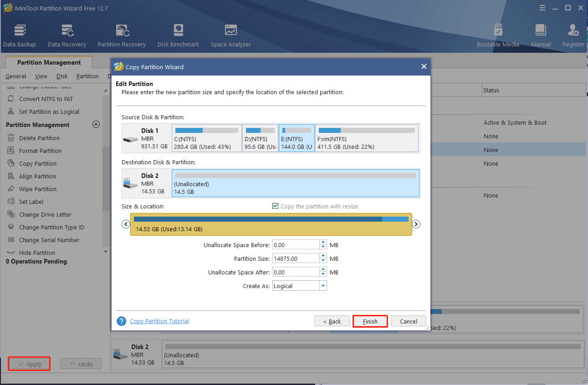The height and width of the screenshot is (385, 588).
Task: Toggle Copy the partition with resize checkbox
Action: click(x=275, y=206)
